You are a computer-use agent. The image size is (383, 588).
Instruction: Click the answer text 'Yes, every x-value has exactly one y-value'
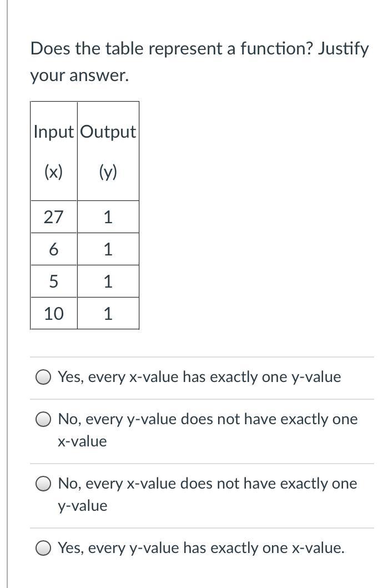[x=199, y=377]
